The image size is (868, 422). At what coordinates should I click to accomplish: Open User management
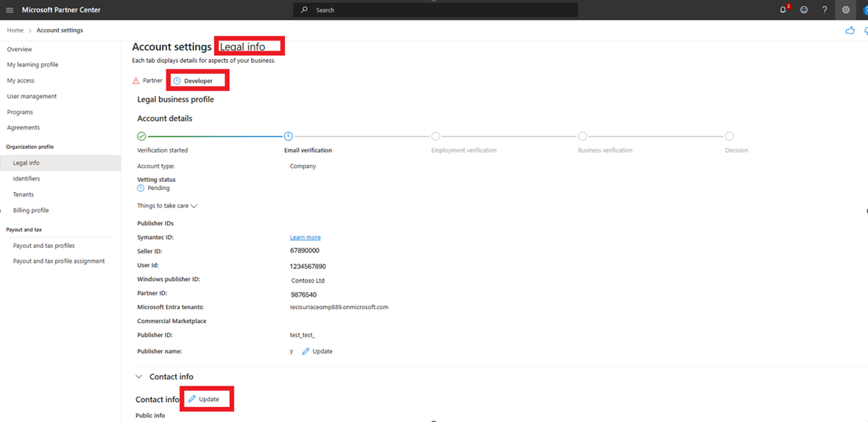pyautogui.click(x=32, y=96)
